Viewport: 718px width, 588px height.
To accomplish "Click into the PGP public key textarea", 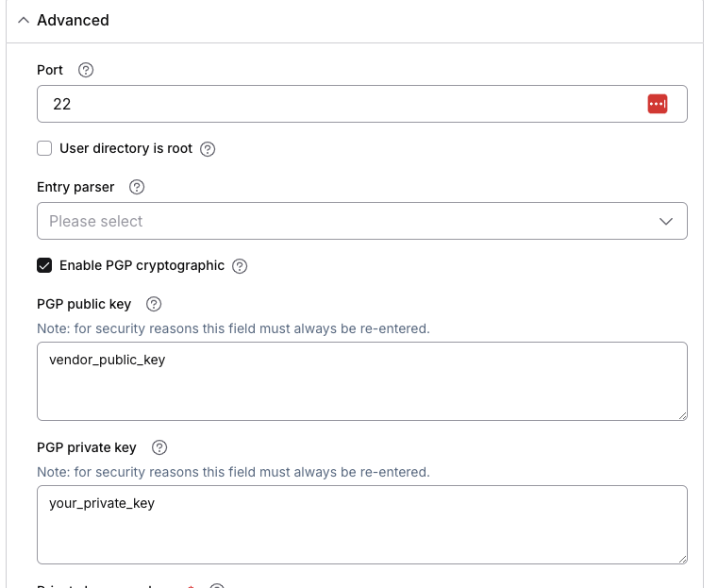I will point(361,381).
